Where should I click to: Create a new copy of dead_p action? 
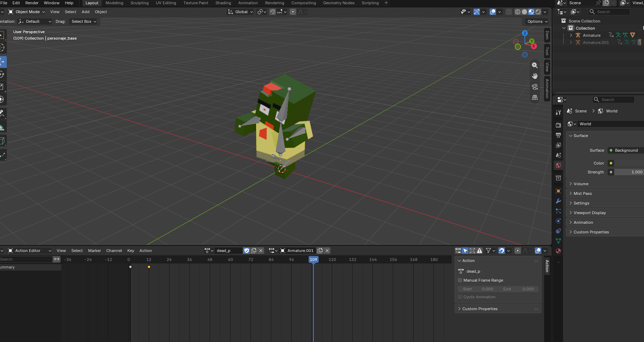tap(254, 251)
